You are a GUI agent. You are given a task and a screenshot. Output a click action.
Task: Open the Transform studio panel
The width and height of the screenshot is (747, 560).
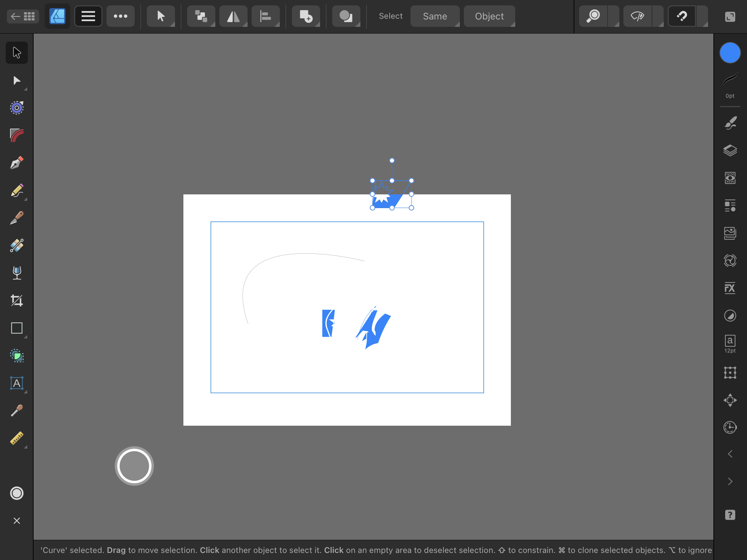tap(730, 373)
